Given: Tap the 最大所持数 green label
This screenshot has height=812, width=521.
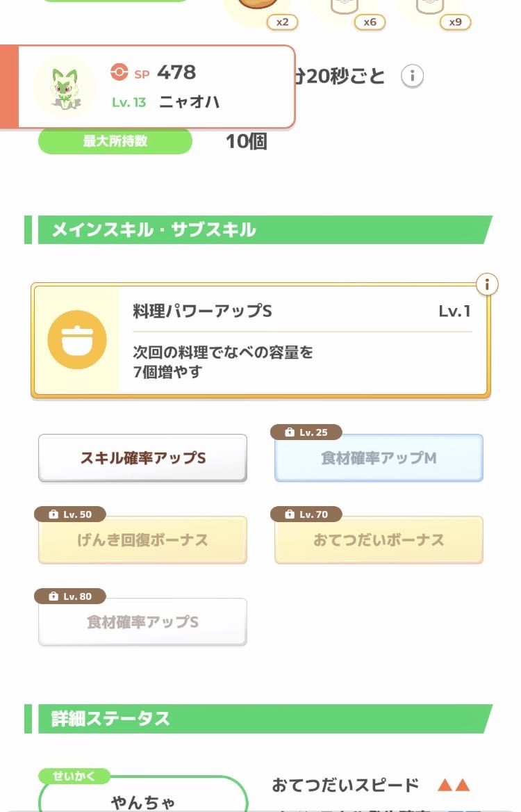Looking at the screenshot, I should point(115,141).
